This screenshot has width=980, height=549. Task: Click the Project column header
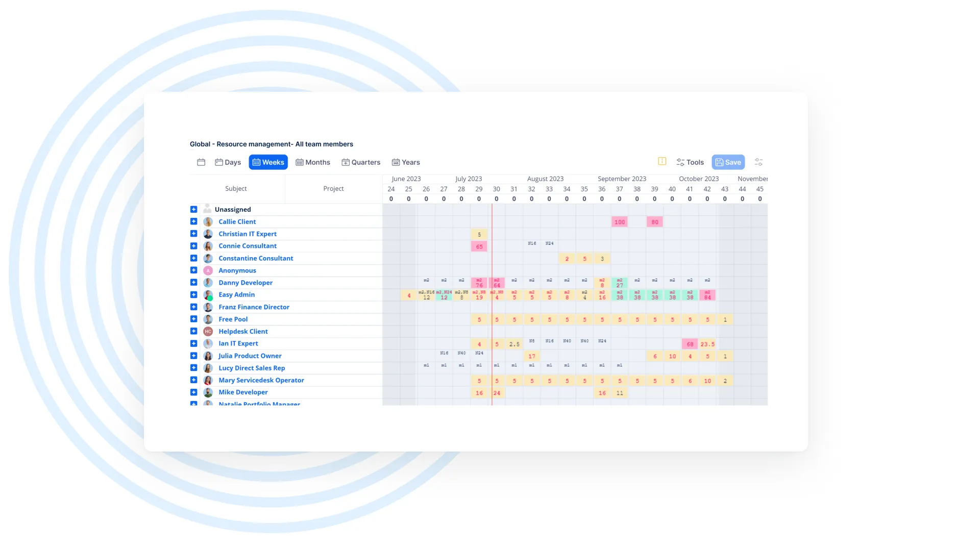(333, 189)
